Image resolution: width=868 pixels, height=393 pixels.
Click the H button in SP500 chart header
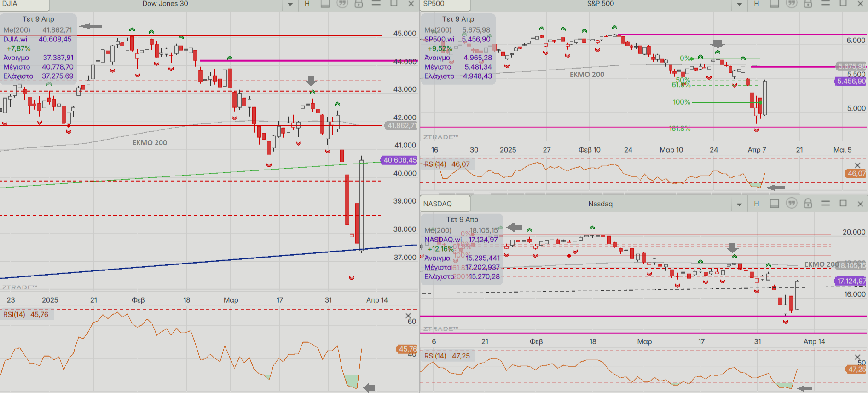pos(756,4)
